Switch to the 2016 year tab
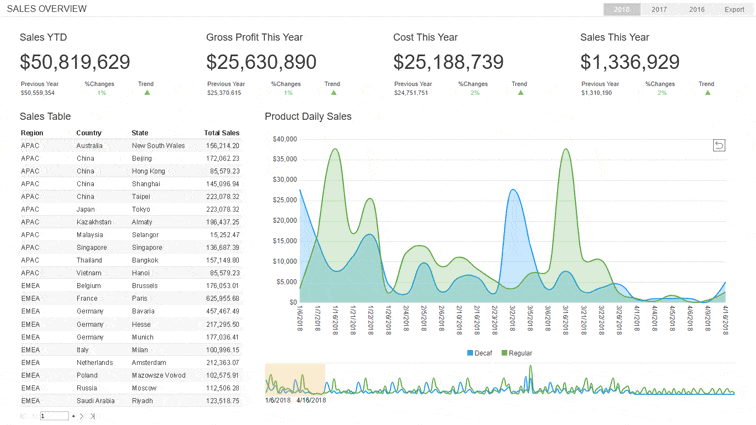 (x=697, y=9)
